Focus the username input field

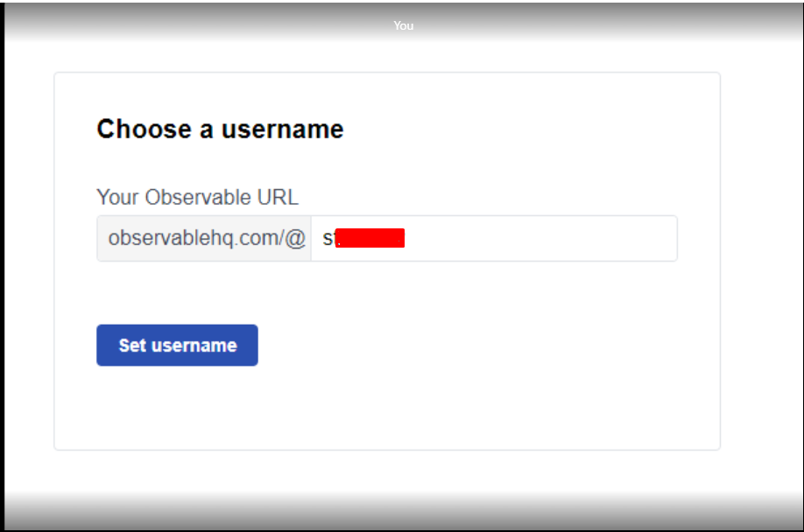pyautogui.click(x=494, y=239)
